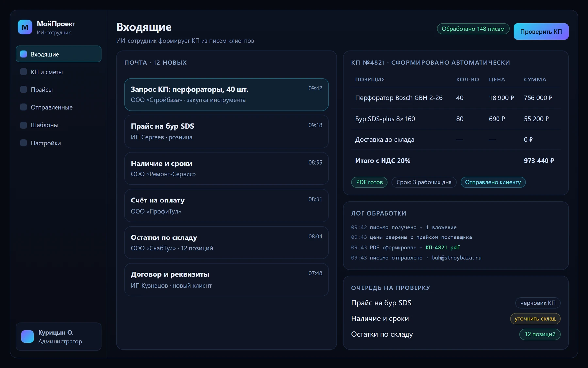Go to the Настройки menu item
This screenshot has height=368, width=588.
pos(58,143)
